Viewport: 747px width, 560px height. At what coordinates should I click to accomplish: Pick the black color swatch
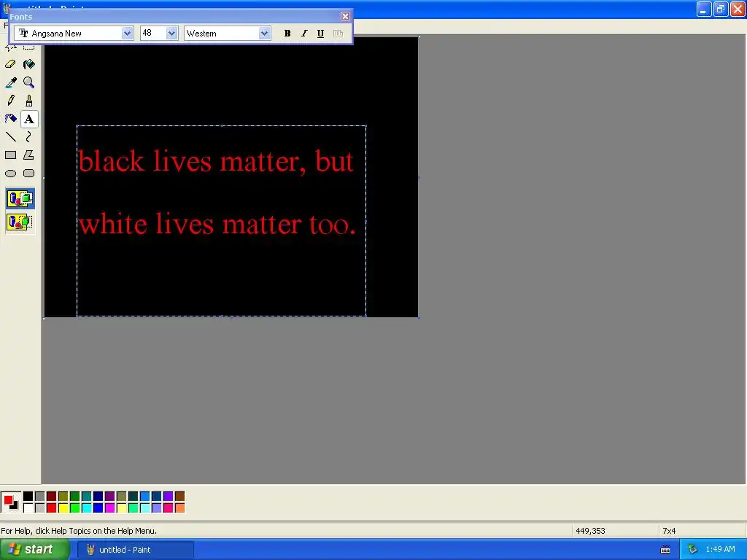pyautogui.click(x=28, y=497)
